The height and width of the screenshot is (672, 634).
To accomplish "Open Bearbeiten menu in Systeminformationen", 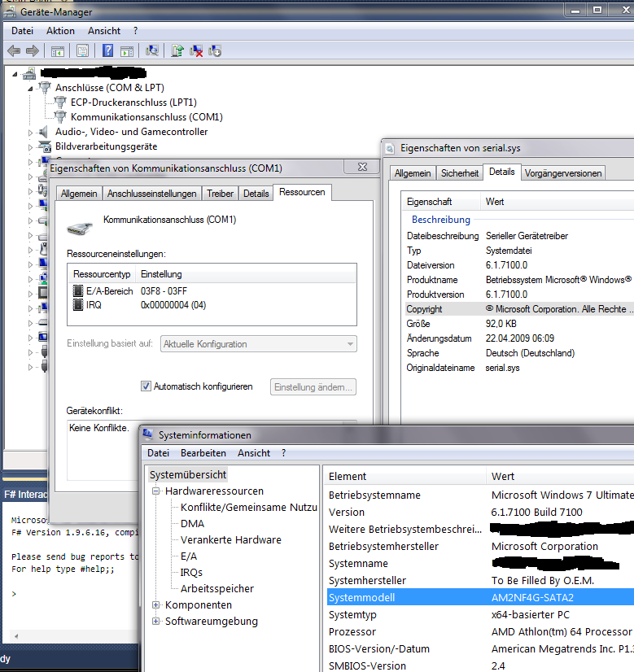I will click(203, 453).
